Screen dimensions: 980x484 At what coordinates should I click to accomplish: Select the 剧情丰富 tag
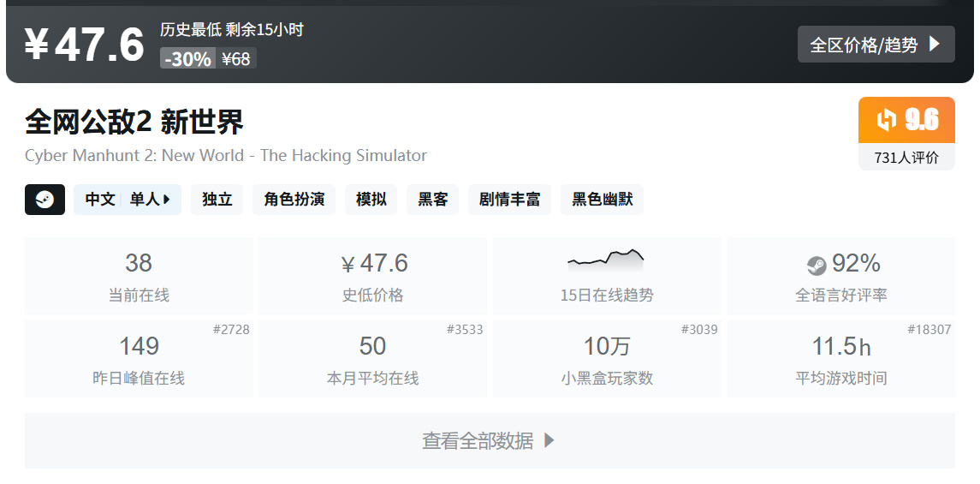click(x=509, y=200)
